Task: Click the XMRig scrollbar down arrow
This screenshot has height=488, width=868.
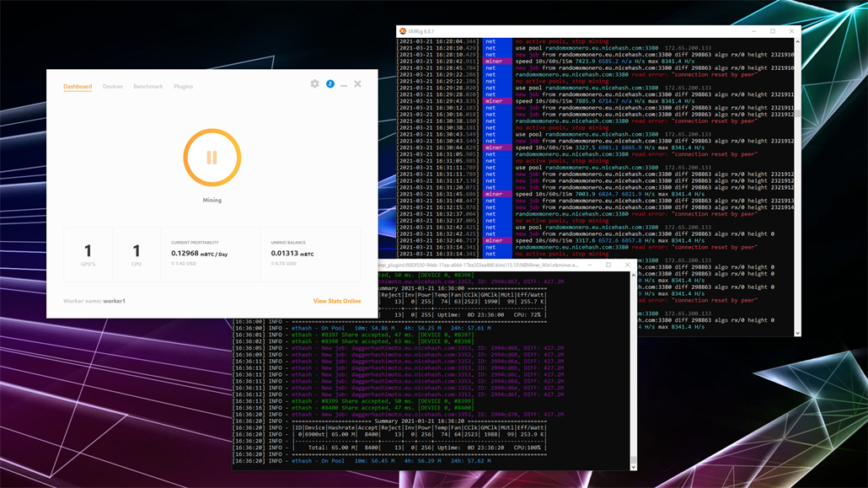Action: (798, 333)
